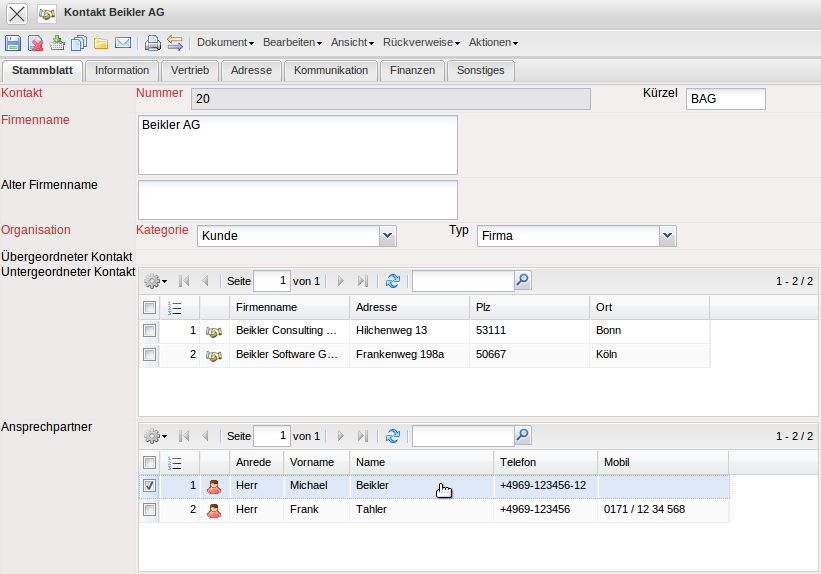The width and height of the screenshot is (821, 574).
Task: Click the printer icon in toolbar
Action: click(x=152, y=43)
